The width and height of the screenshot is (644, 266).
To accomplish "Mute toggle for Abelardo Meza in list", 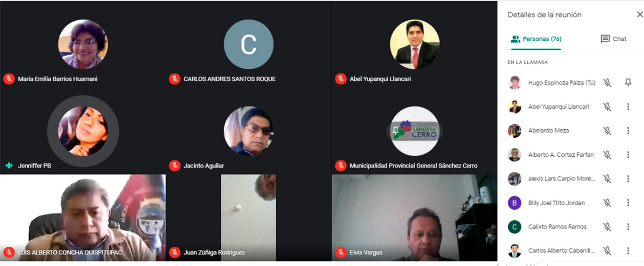I will [x=607, y=131].
